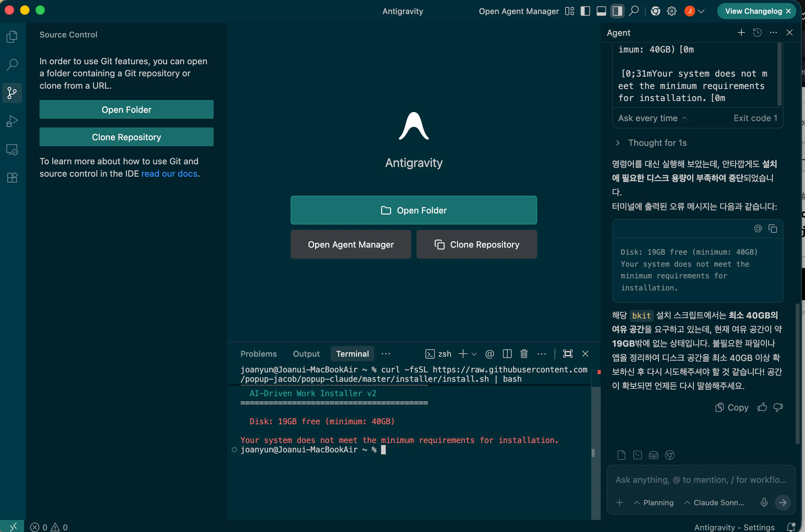Click the Copy button below the agent reply

pyautogui.click(x=732, y=407)
